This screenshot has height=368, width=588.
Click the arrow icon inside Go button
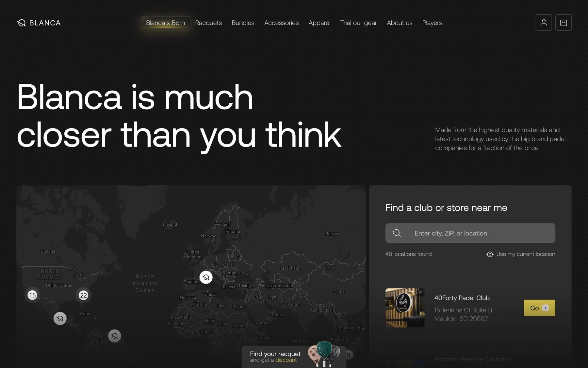pos(545,308)
